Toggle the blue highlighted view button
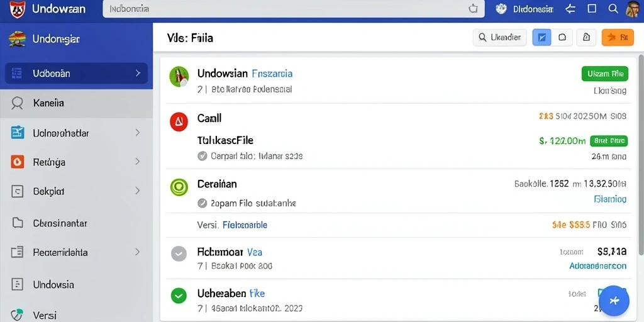Viewport: 644px width, 322px height. pyautogui.click(x=541, y=37)
